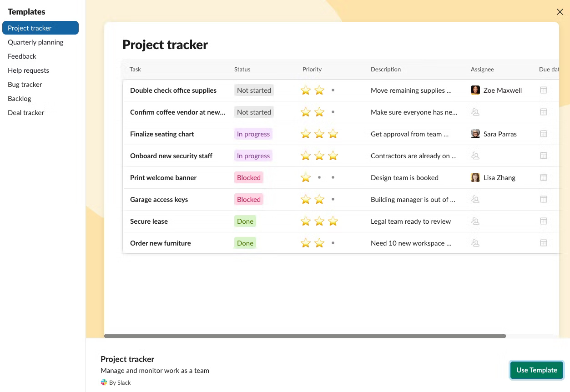Click the unassigned person icon on Secure lease row
Screen dimensions: 570x392
pos(475,221)
